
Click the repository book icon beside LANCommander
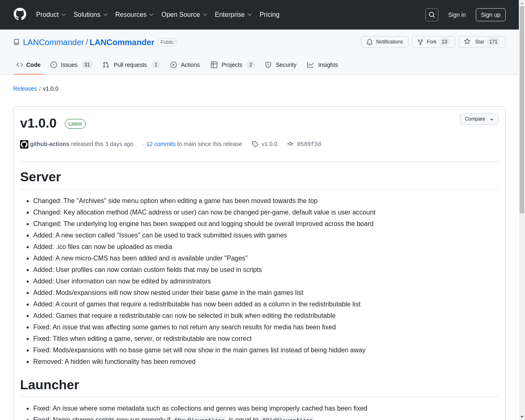(16, 42)
